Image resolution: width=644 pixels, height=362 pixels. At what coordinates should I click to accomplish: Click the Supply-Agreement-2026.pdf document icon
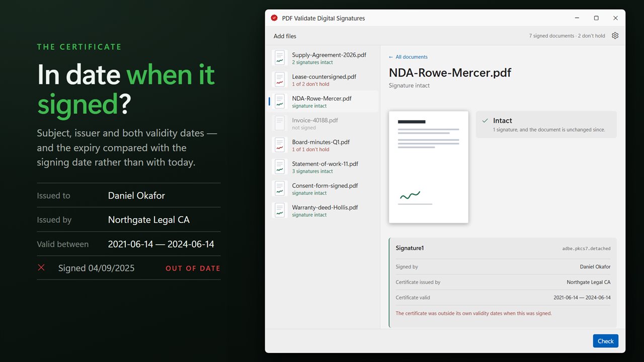coord(279,58)
